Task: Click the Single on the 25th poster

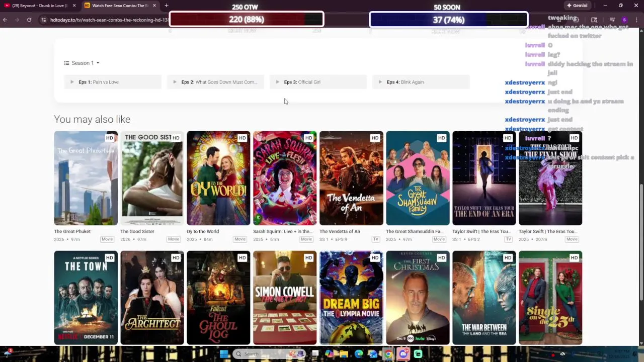Action: 550,298
